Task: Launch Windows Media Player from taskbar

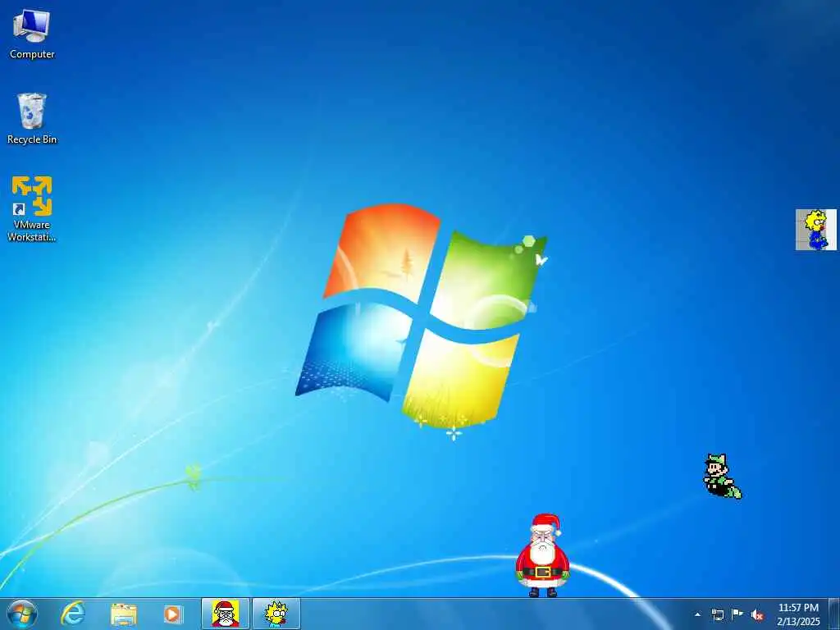Action: 172,614
